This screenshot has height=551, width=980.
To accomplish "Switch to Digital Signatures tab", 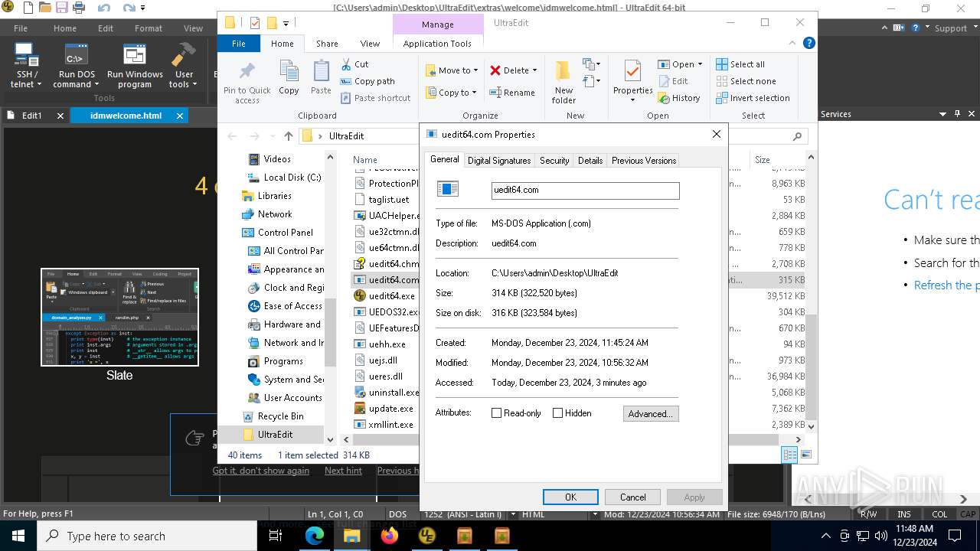I will point(498,161).
